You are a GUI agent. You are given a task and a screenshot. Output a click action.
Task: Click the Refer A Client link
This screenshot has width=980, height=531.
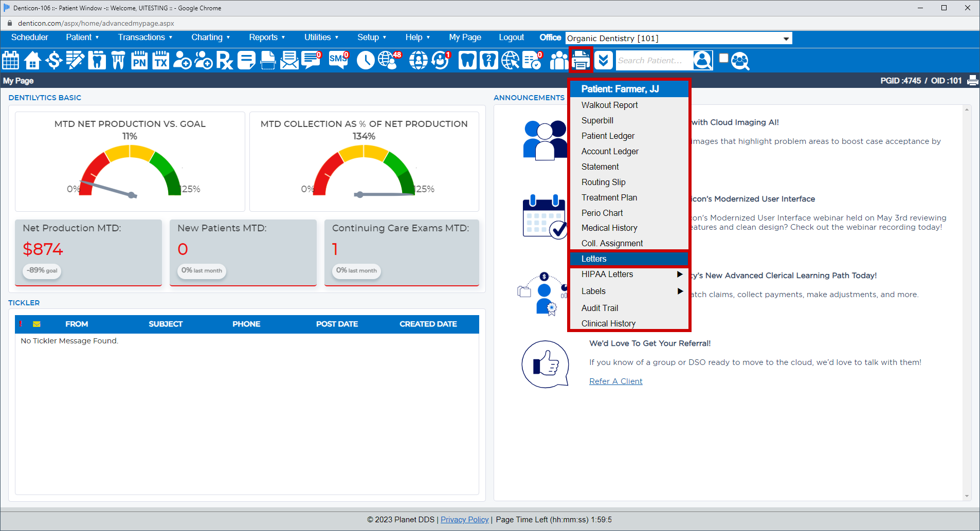tap(615, 381)
